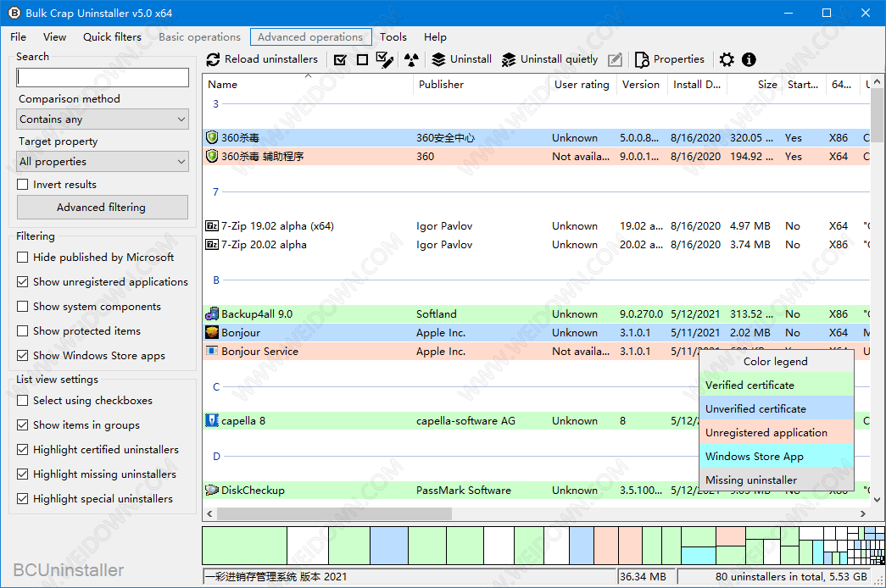
Task: Open the Quick filters menu
Action: pyautogui.click(x=112, y=37)
